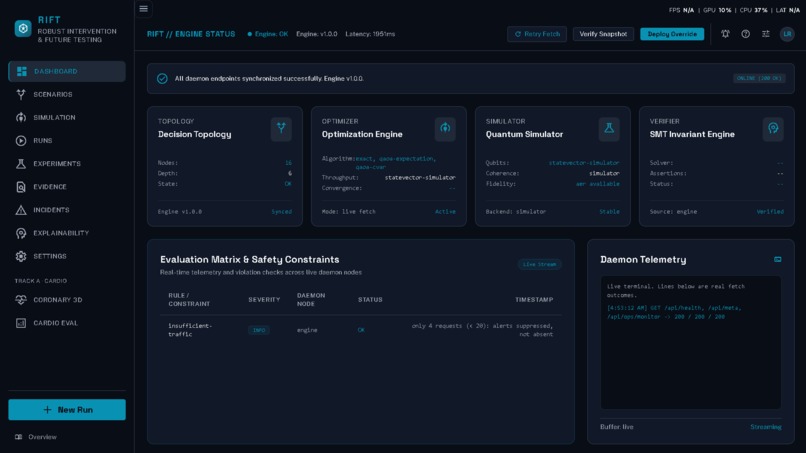Open the help question mark icon
This screenshot has width=806, height=453.
745,34
